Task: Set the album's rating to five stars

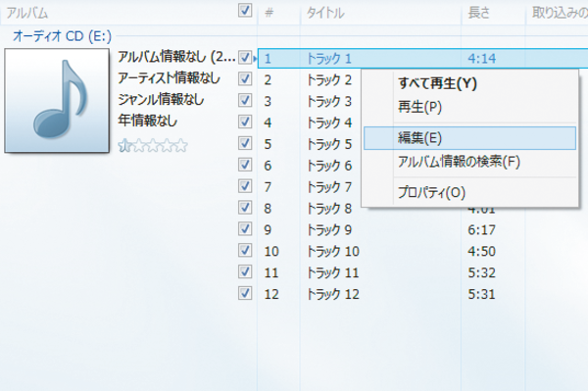Action: 181,145
